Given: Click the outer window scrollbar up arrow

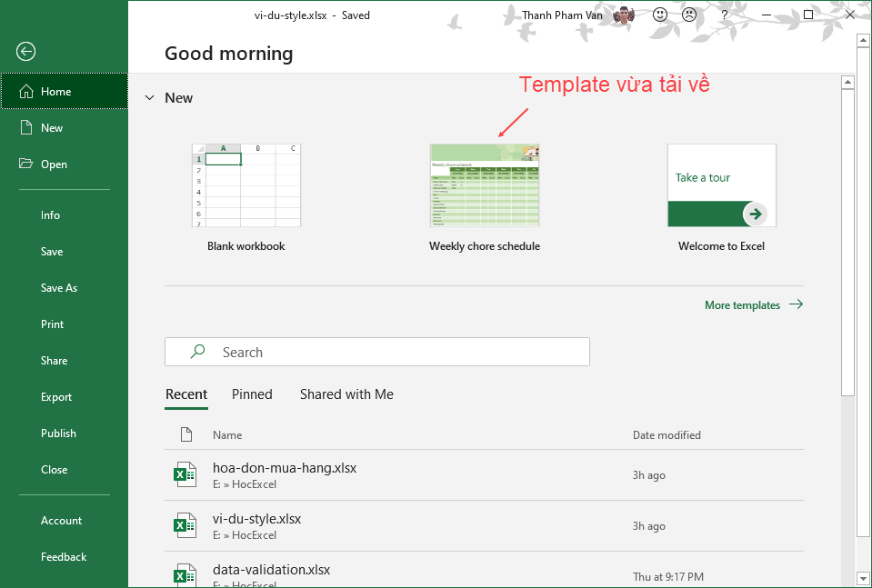Looking at the screenshot, I should 863,40.
